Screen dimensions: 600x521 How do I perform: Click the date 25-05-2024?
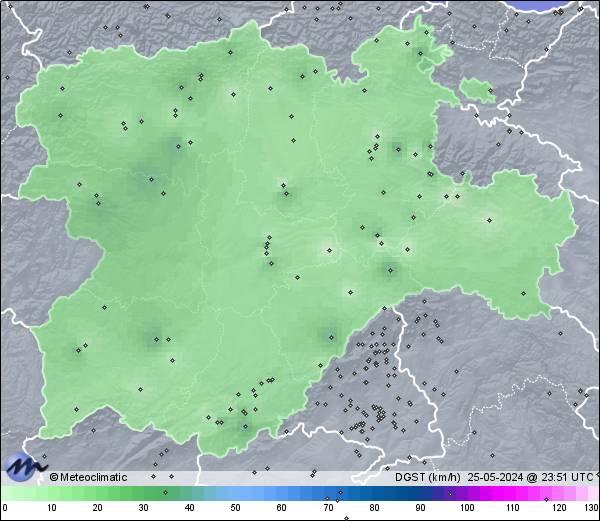pyautogui.click(x=496, y=477)
